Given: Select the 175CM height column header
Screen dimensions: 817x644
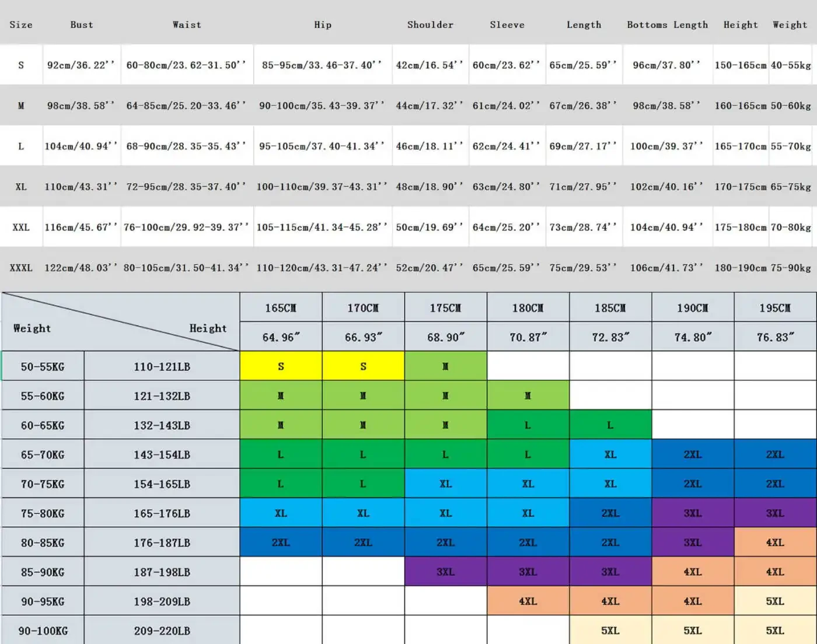Looking at the screenshot, I should click(445, 307).
